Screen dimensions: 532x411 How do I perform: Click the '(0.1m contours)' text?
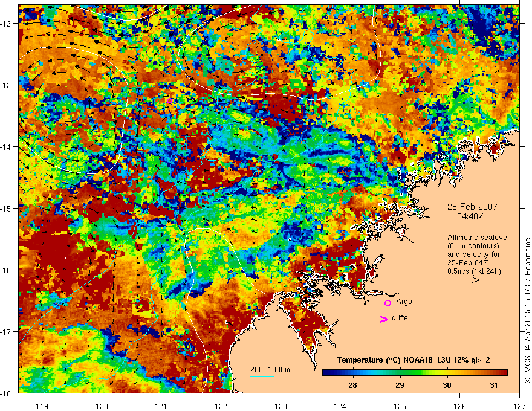pos(473,246)
